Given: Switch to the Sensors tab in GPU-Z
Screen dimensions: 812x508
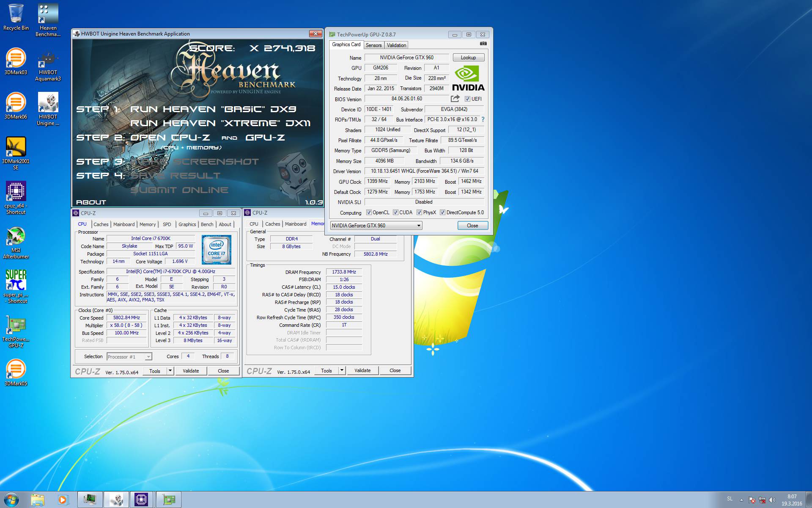Looking at the screenshot, I should coord(373,45).
